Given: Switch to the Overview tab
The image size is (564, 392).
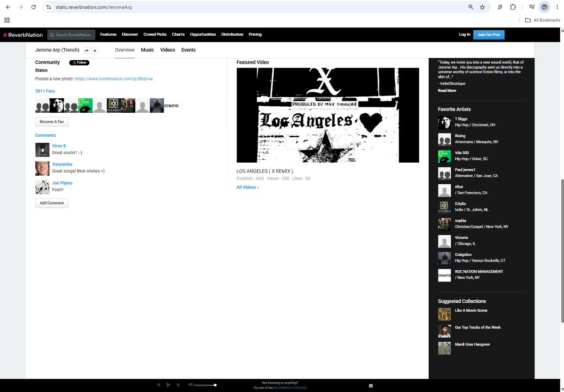Looking at the screenshot, I should 125,50.
